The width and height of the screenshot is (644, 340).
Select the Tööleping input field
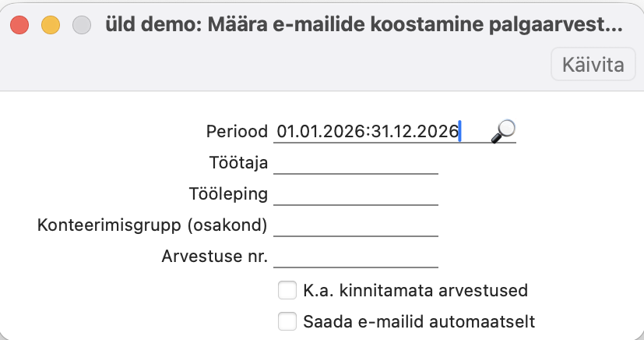tap(356, 194)
